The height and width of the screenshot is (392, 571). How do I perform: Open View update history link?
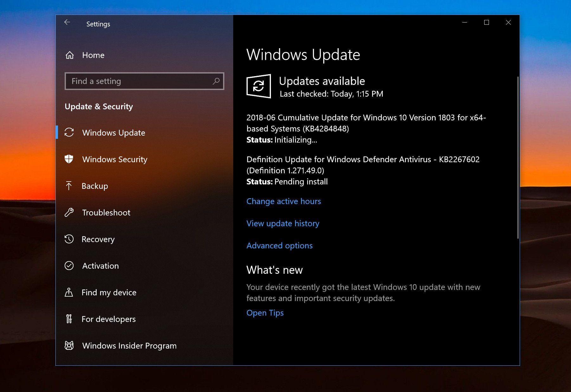(x=283, y=223)
